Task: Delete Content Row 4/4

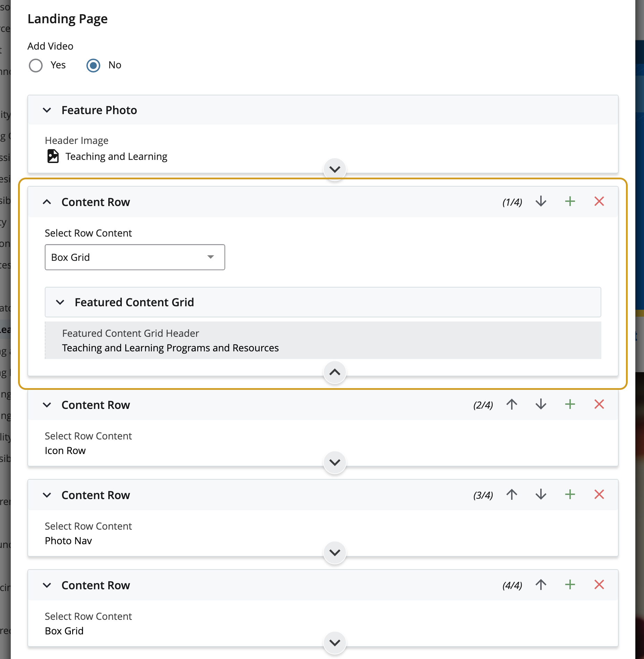Action: pyautogui.click(x=599, y=585)
